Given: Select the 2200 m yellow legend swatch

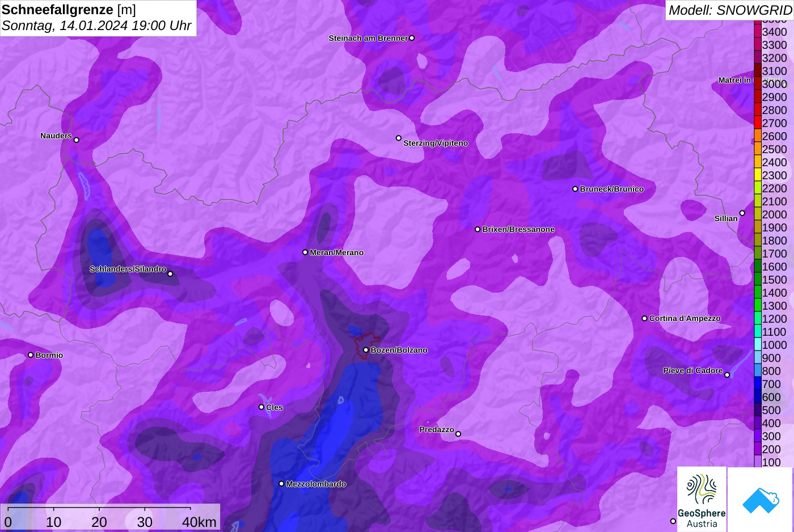Looking at the screenshot, I should pyautogui.click(x=757, y=188).
